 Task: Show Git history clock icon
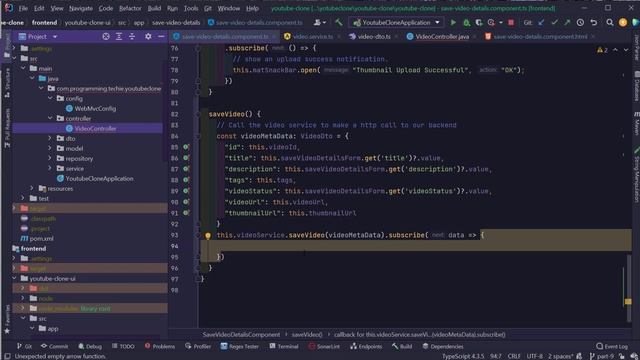click(x=580, y=23)
